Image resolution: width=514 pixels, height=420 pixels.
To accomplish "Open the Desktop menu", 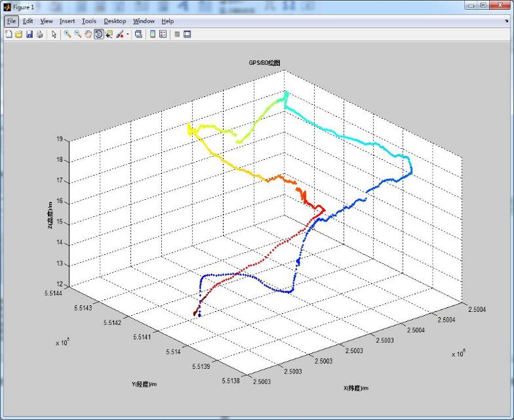I will click(x=115, y=21).
